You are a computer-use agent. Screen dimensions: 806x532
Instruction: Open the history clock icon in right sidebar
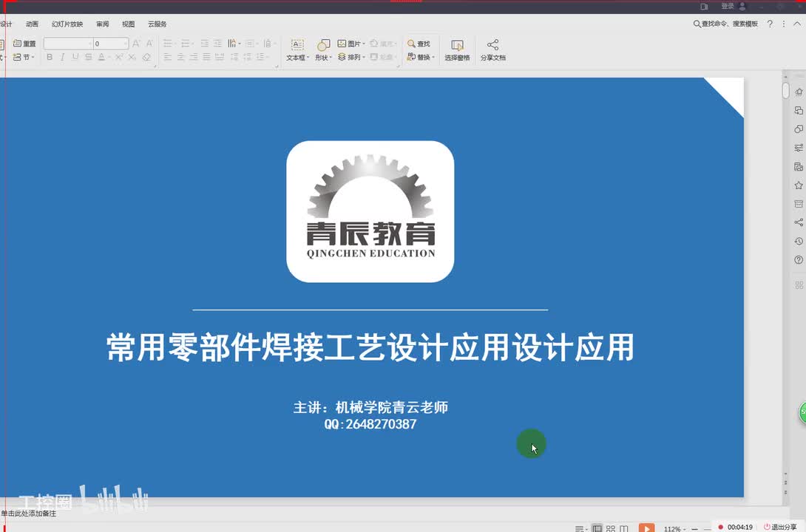(799, 241)
